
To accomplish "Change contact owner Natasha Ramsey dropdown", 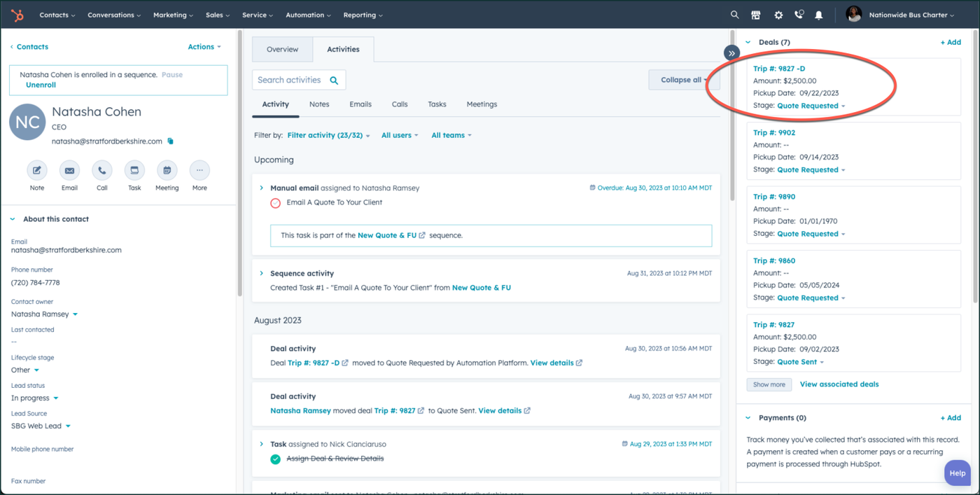I will coord(44,314).
